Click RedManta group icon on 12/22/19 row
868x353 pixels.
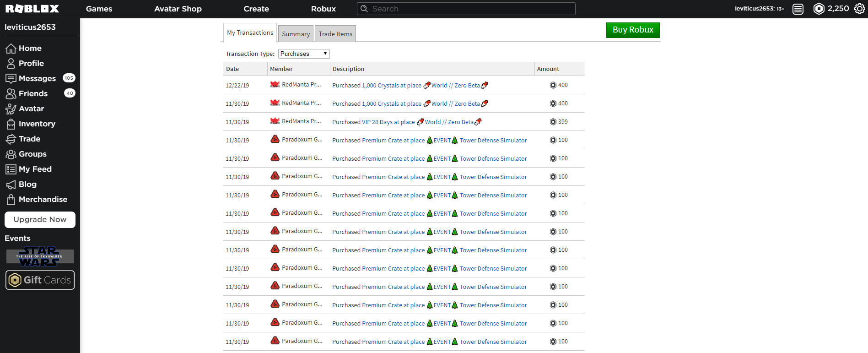point(275,84)
